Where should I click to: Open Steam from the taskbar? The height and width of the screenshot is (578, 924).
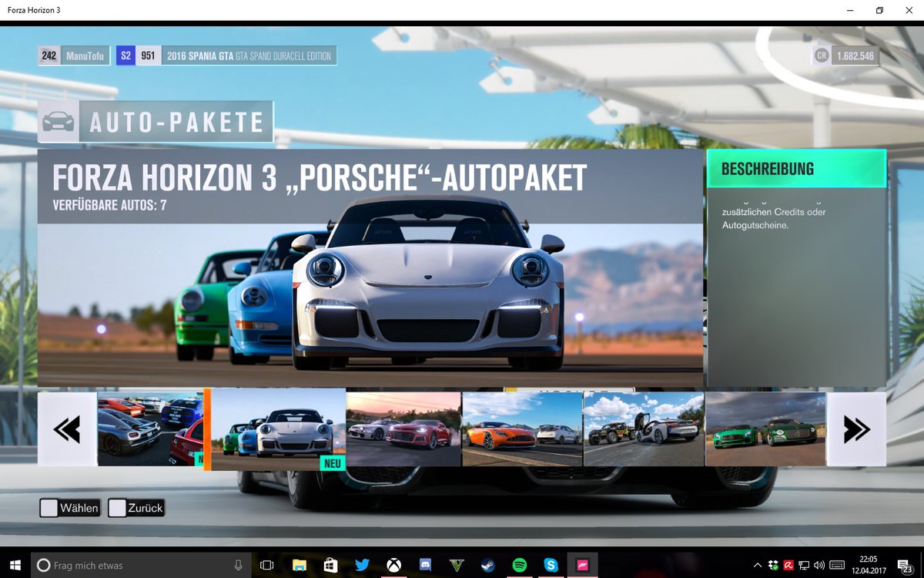tap(488, 565)
